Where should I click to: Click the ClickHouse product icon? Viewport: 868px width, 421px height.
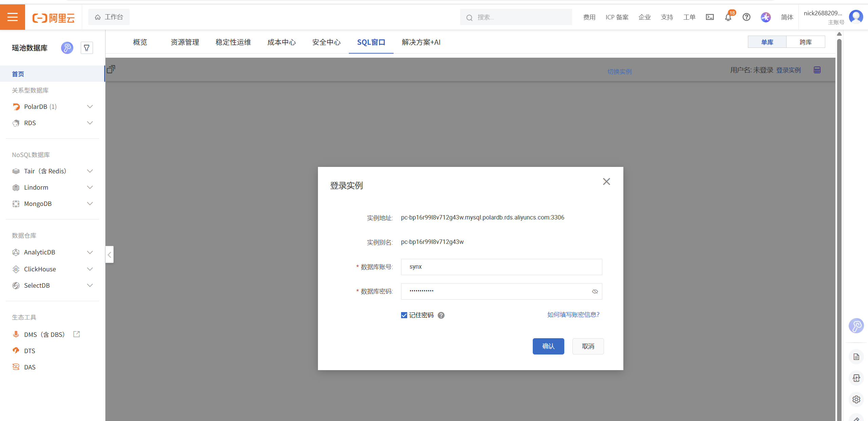(x=16, y=269)
